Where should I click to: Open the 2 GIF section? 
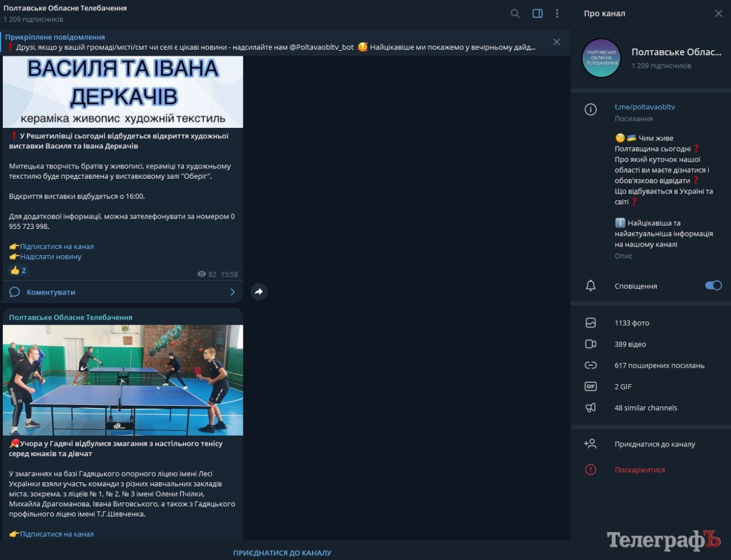coord(622,386)
